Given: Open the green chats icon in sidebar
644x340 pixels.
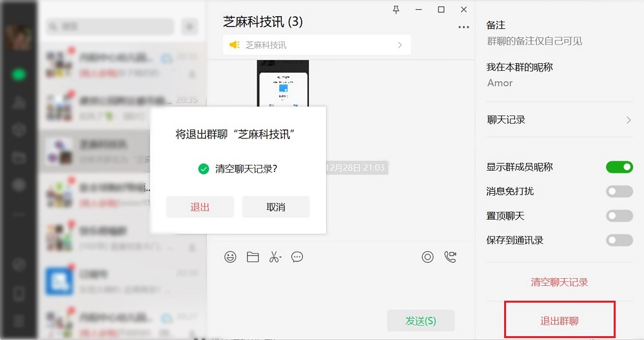Looking at the screenshot, I should (x=19, y=74).
